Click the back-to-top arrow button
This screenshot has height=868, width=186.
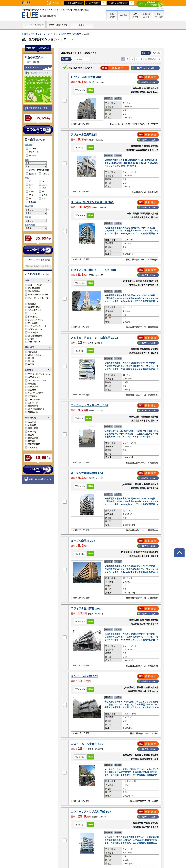pyautogui.click(x=179, y=553)
